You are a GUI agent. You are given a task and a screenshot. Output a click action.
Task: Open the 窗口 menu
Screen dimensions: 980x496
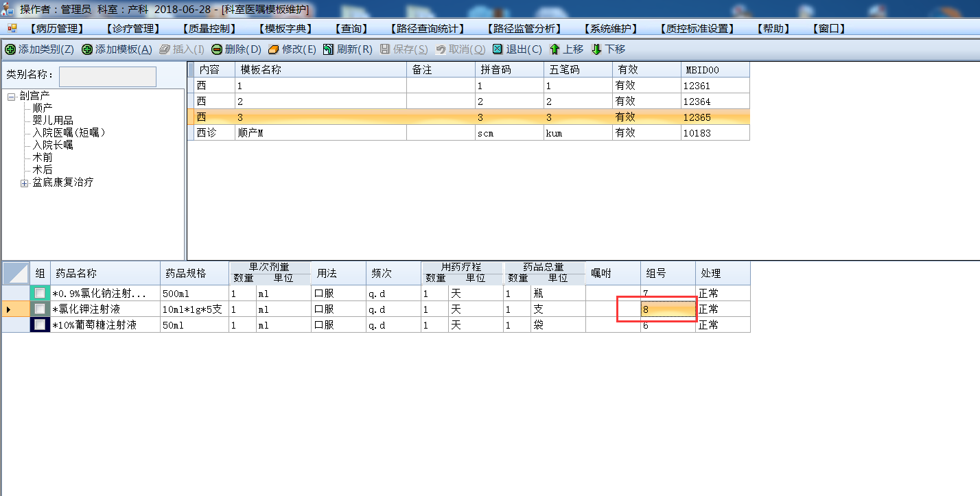point(828,29)
